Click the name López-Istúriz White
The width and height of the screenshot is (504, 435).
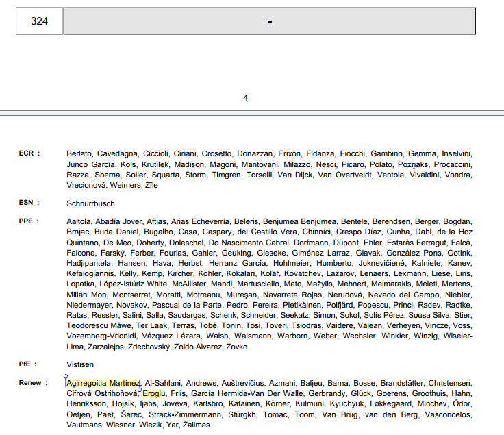tap(133, 284)
